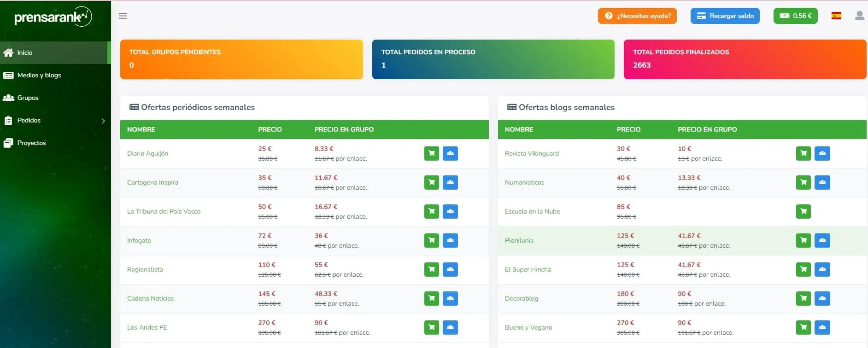Open group option for La Tribuna del País Vasco
This screenshot has height=348, width=868.
450,211
